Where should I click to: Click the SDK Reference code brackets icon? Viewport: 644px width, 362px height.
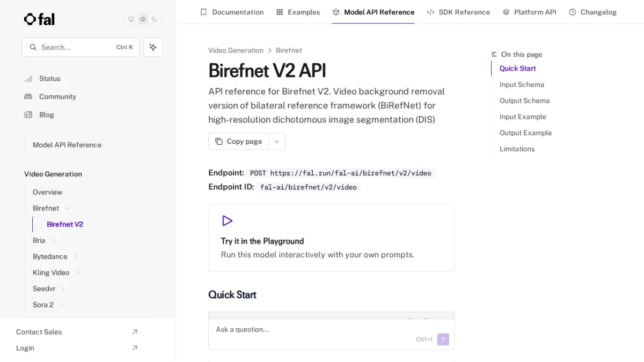[x=430, y=12]
